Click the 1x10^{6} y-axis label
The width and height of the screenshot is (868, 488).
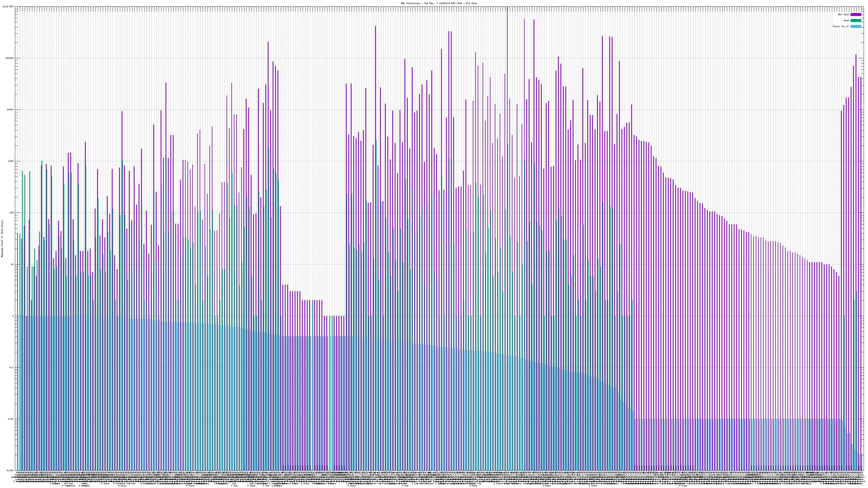tap(8, 7)
